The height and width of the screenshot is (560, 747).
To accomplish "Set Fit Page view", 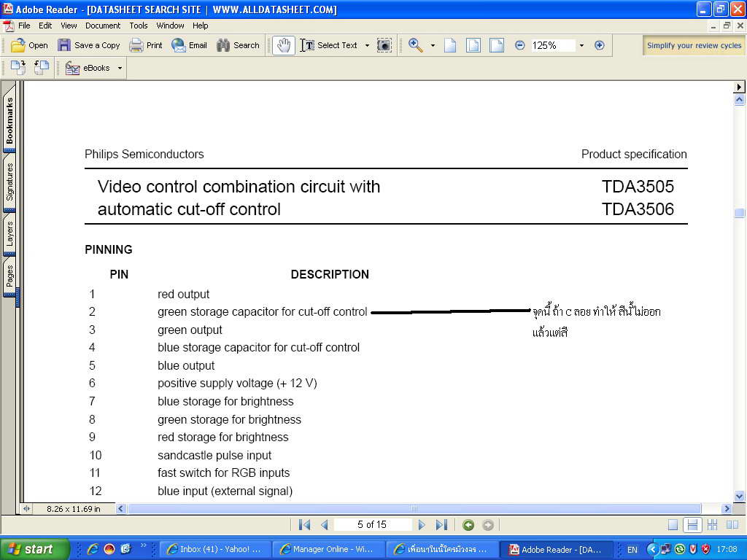I will [x=473, y=45].
